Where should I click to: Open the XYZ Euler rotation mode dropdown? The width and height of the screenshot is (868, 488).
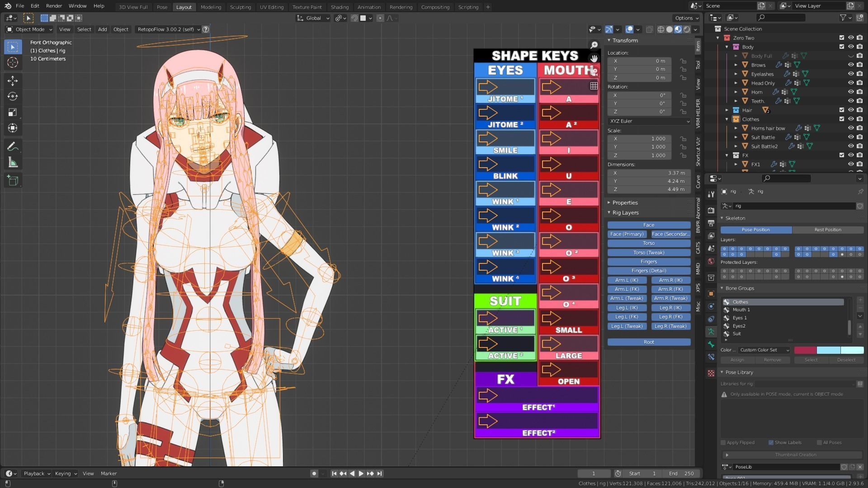649,121
